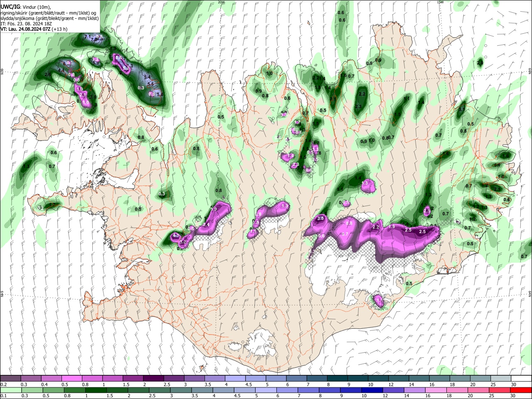This screenshot has width=532, height=399.
Task: Click the '4.1' precipitation value on the map
Action: coord(176,236)
